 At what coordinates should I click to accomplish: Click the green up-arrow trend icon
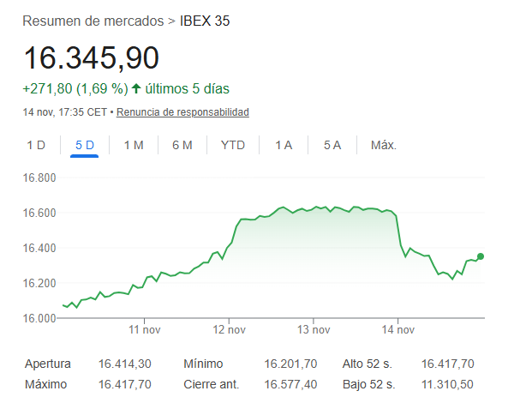tap(136, 88)
